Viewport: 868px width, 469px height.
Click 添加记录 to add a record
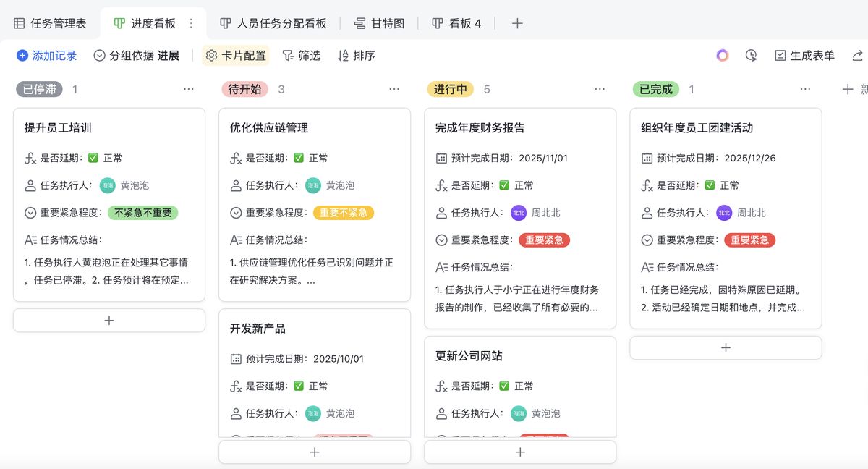(x=46, y=56)
